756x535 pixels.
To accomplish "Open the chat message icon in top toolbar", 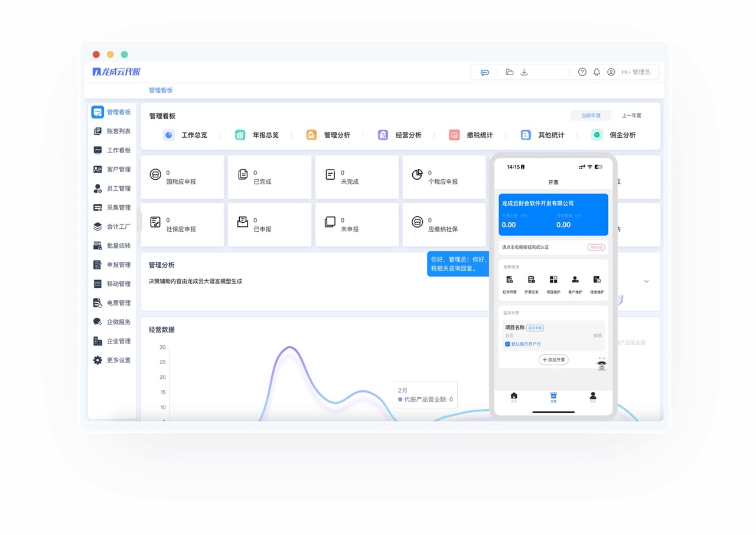I will click(484, 72).
